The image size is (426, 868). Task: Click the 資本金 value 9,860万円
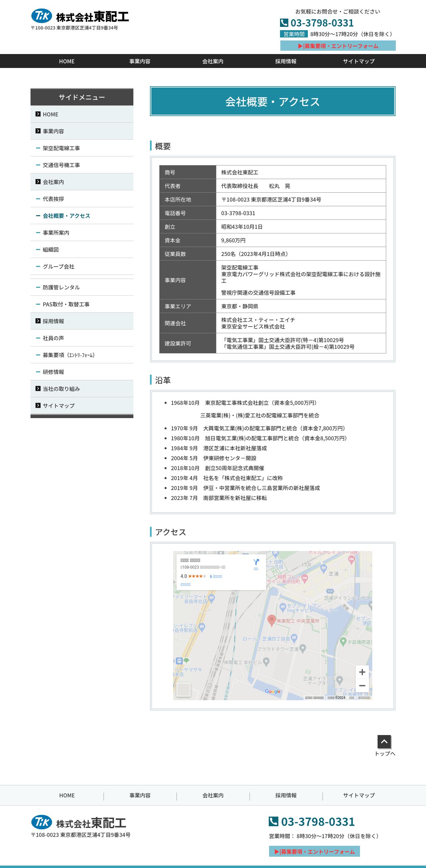(234, 240)
